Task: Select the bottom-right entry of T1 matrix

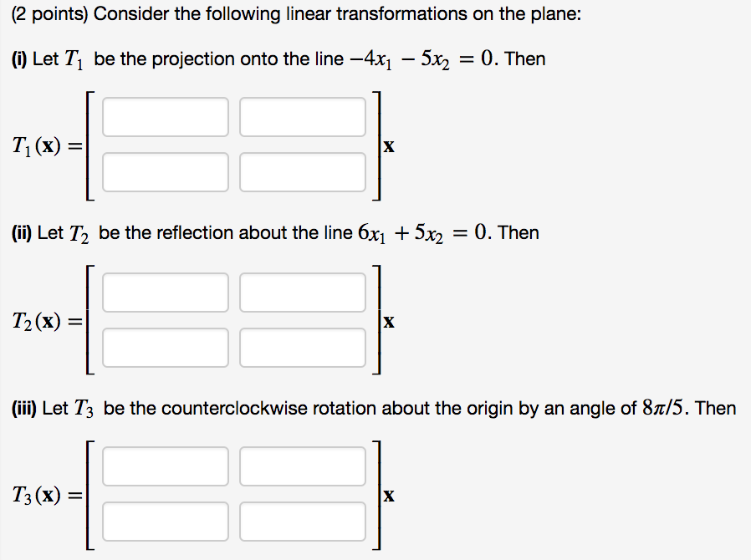Action: (x=303, y=171)
